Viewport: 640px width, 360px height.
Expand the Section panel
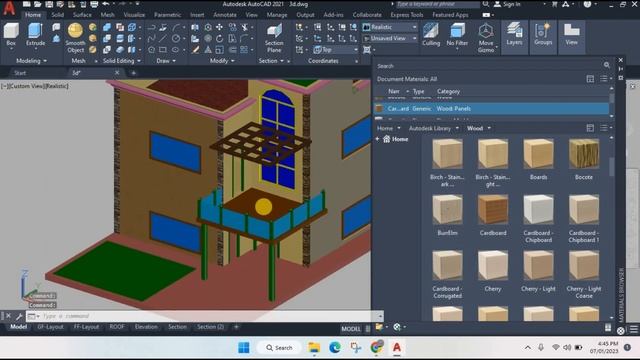pos(271,61)
